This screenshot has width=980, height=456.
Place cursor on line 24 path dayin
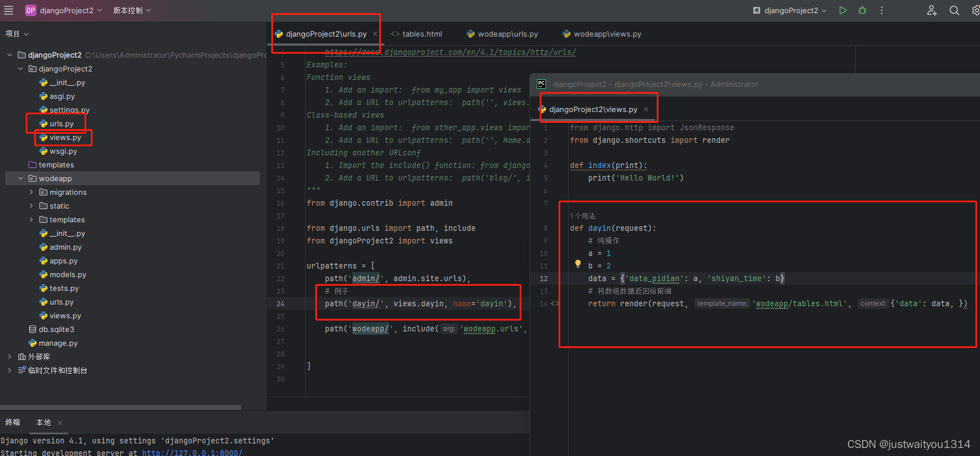[x=420, y=303]
